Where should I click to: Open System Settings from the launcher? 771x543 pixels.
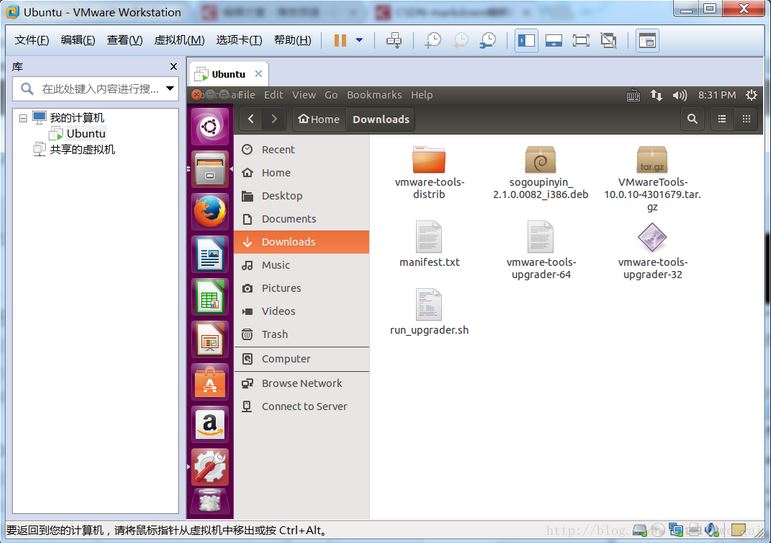[209, 466]
